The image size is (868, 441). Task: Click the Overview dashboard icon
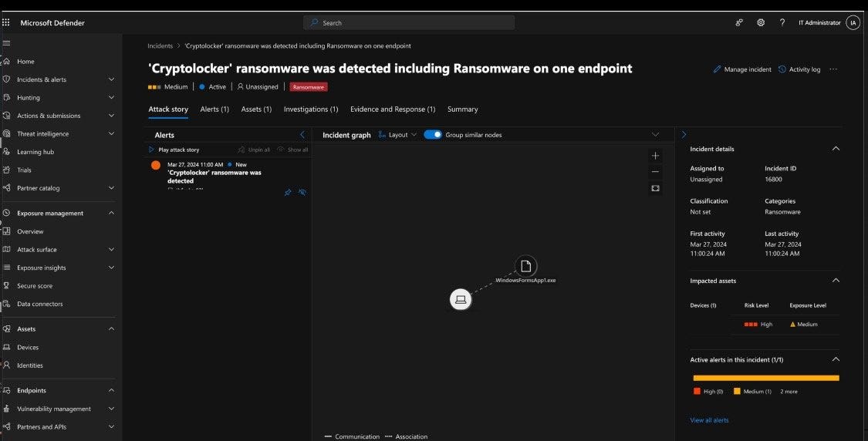click(7, 231)
